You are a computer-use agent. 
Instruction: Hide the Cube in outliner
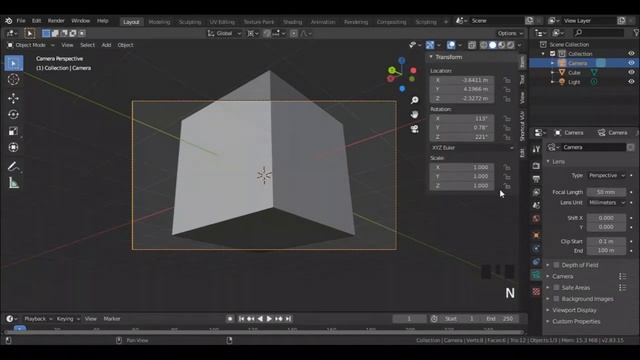[631, 72]
